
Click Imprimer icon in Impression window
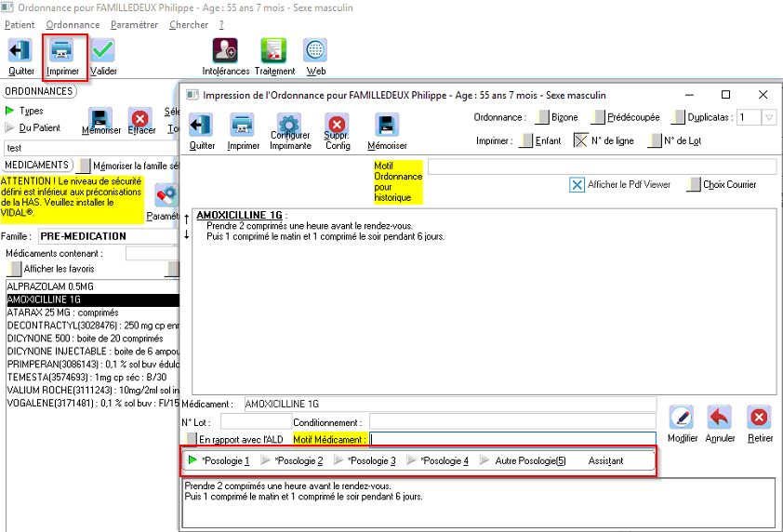tap(242, 125)
